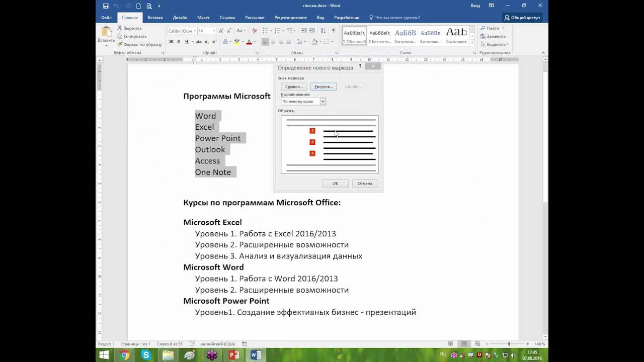This screenshot has width=644, height=362.
Task: Apply yellow text highlight color
Action: 237,42
